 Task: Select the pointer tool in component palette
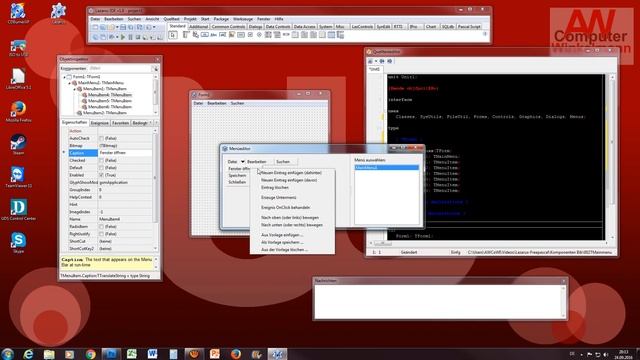click(x=173, y=36)
